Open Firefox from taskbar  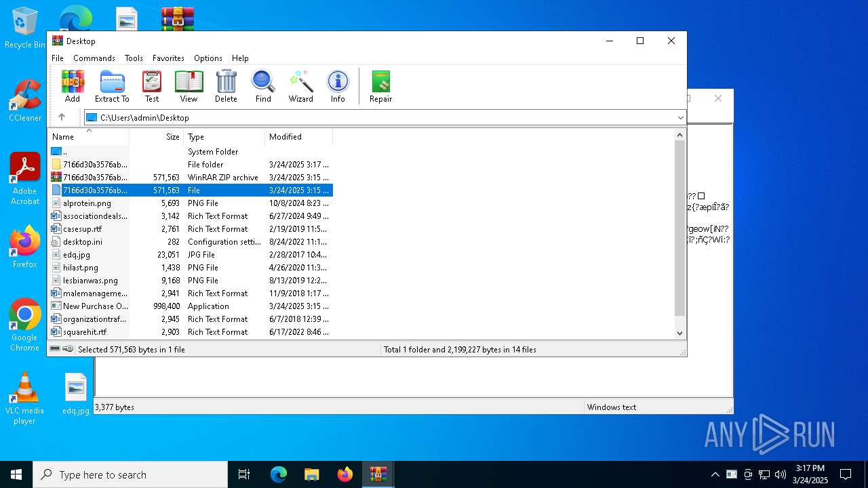[x=345, y=474]
